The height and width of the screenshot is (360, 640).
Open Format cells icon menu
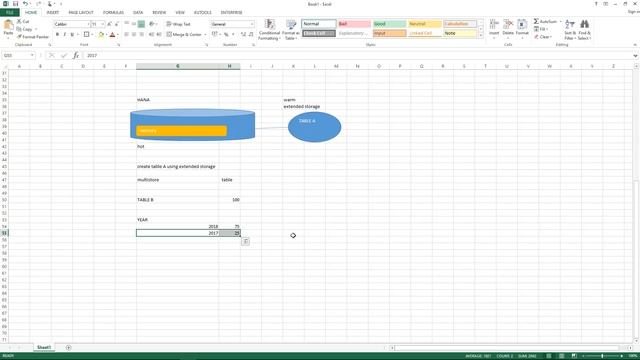pyautogui.click(x=522, y=28)
